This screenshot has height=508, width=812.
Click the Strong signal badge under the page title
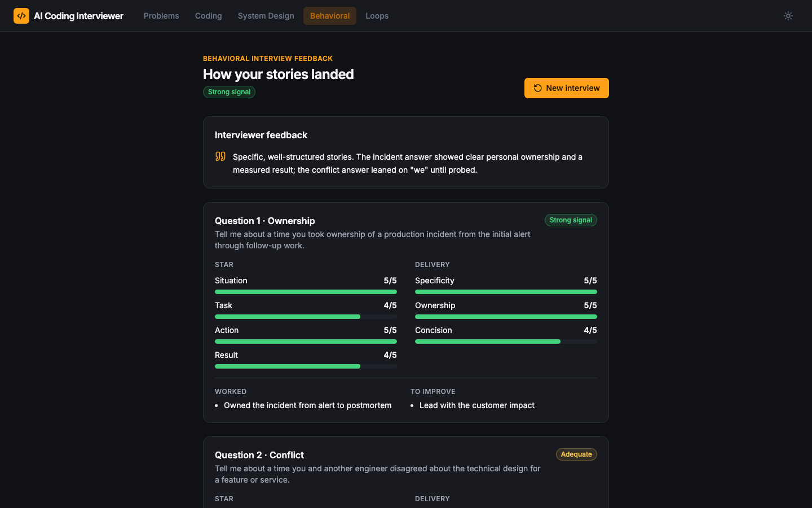click(x=229, y=92)
